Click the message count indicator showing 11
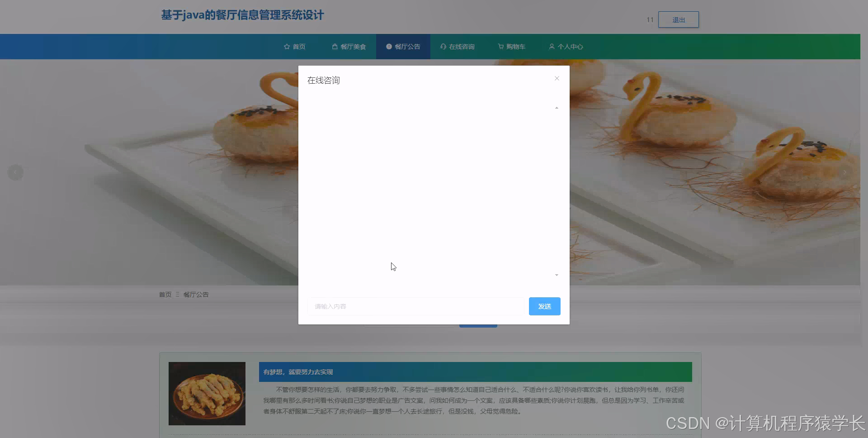Screen dimensions: 868x438 click(650, 19)
